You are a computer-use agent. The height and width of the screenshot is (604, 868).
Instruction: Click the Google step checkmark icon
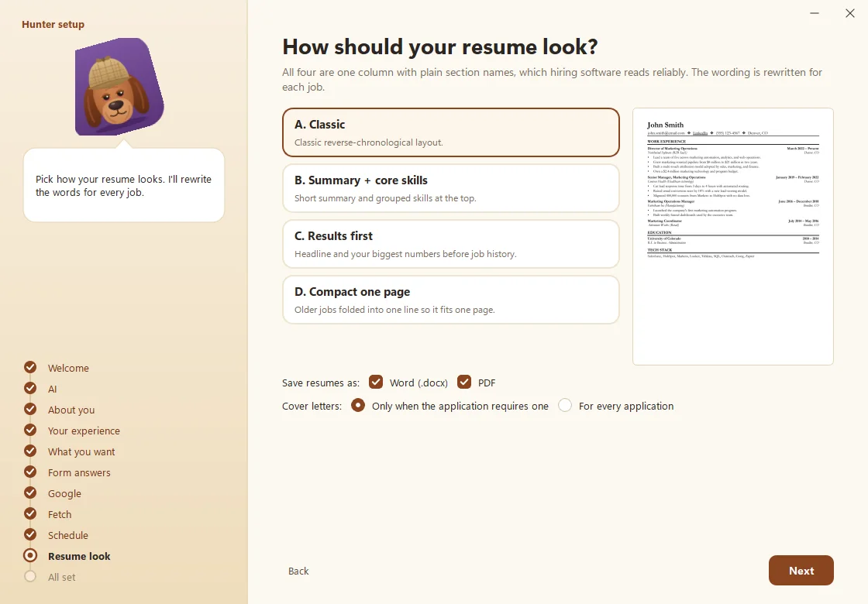pos(30,492)
